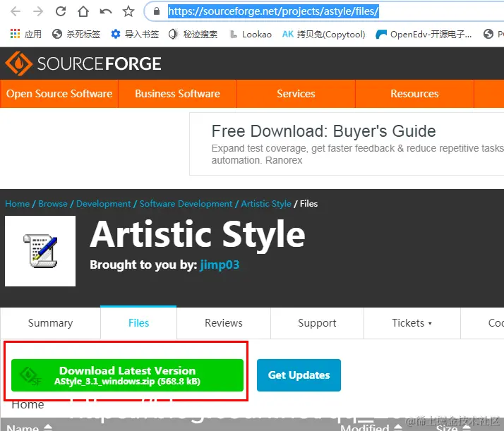The image size is (504, 431).
Task: Click the undo close tab arrow icon
Action: tap(106, 11)
